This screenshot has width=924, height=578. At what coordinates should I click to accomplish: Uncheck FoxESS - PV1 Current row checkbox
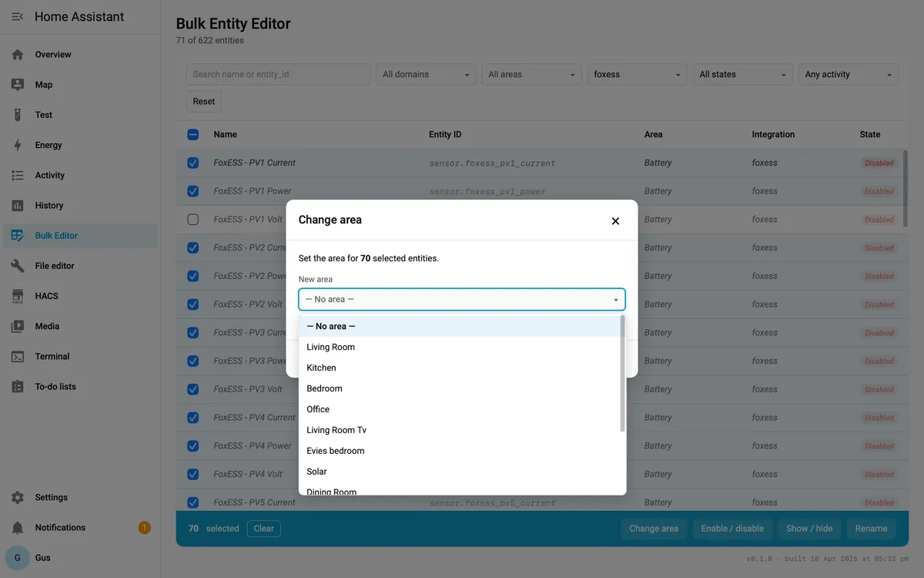point(193,163)
